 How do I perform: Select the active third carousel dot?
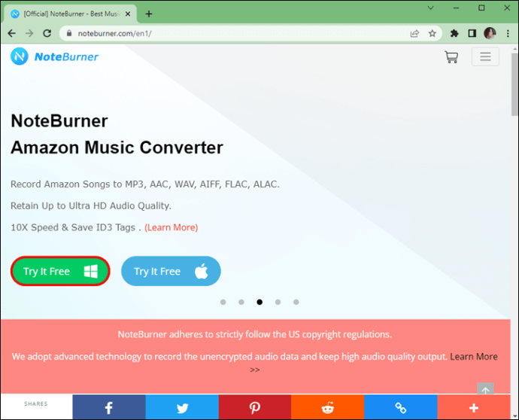point(259,302)
